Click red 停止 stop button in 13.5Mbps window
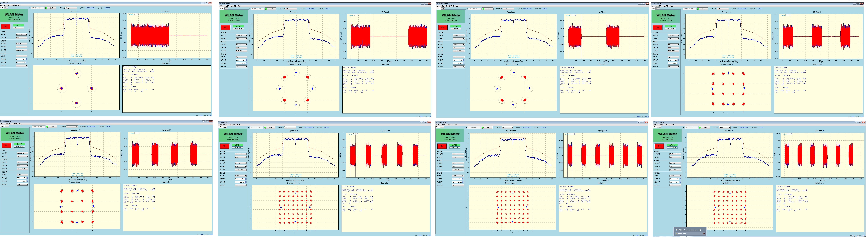The image size is (868, 238). coord(6,27)
